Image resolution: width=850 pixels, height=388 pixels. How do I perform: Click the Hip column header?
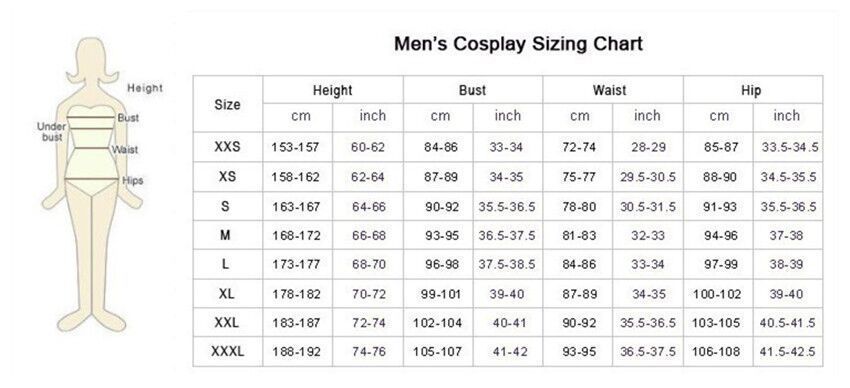coord(751,90)
